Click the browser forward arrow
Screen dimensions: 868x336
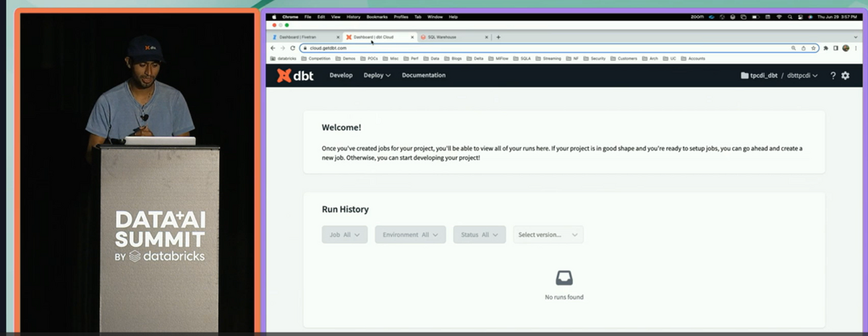pos(283,48)
